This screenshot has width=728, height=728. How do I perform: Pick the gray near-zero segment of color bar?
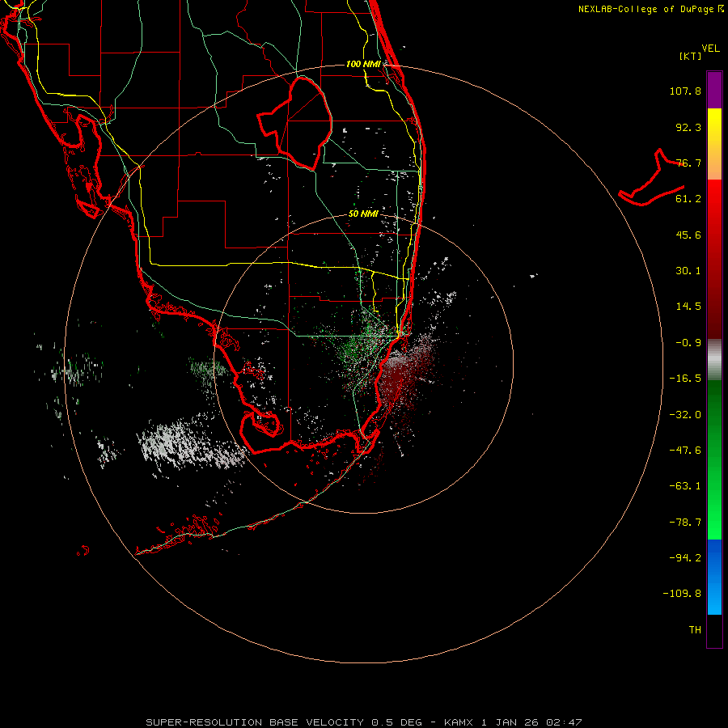coord(714,358)
